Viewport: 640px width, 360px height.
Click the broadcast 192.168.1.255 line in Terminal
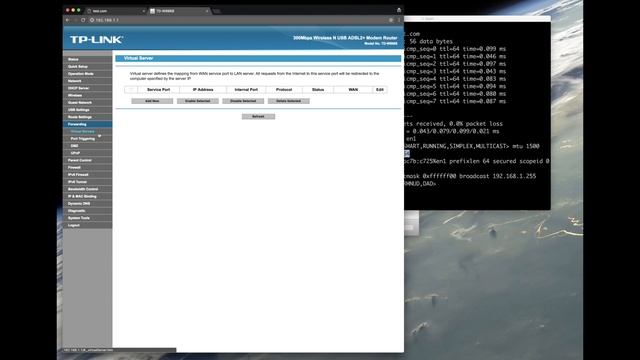[470, 176]
